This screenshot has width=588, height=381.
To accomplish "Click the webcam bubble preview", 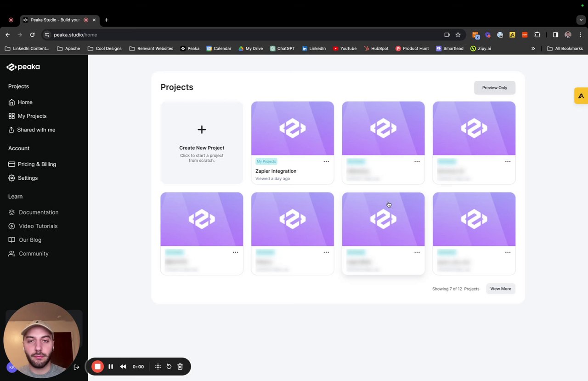I will (x=41, y=341).
